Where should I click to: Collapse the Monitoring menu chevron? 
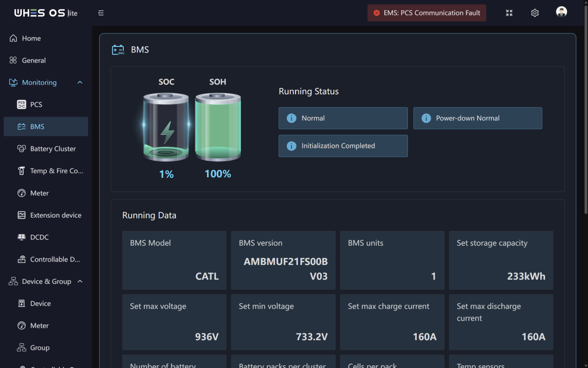[x=80, y=83]
